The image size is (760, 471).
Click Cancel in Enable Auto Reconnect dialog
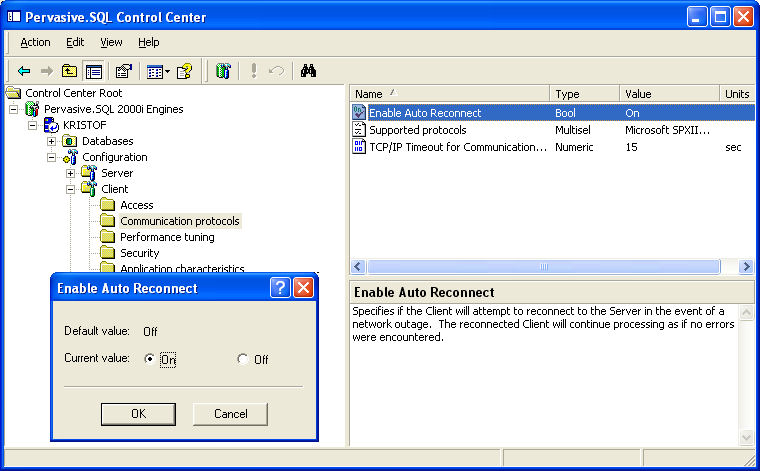tap(230, 414)
